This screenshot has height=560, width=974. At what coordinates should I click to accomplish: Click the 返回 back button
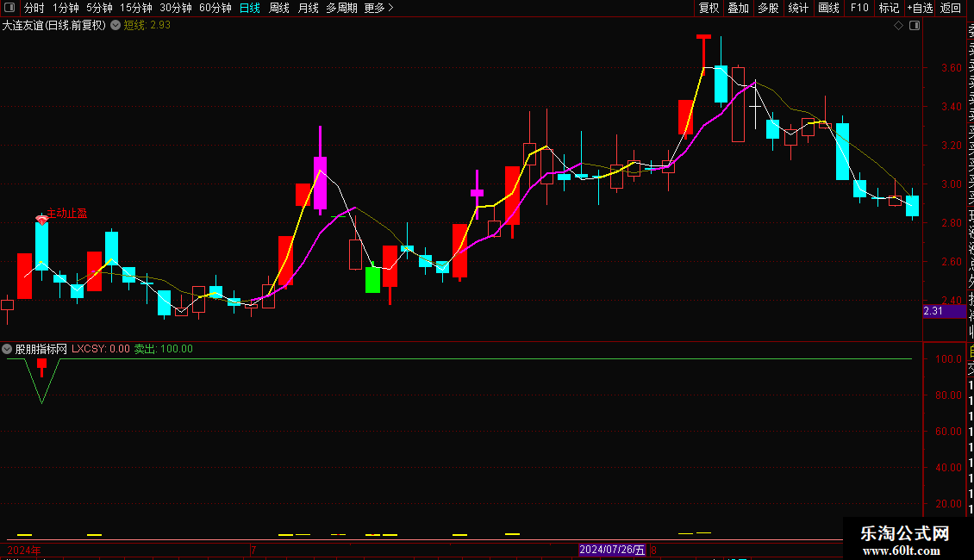point(951,8)
